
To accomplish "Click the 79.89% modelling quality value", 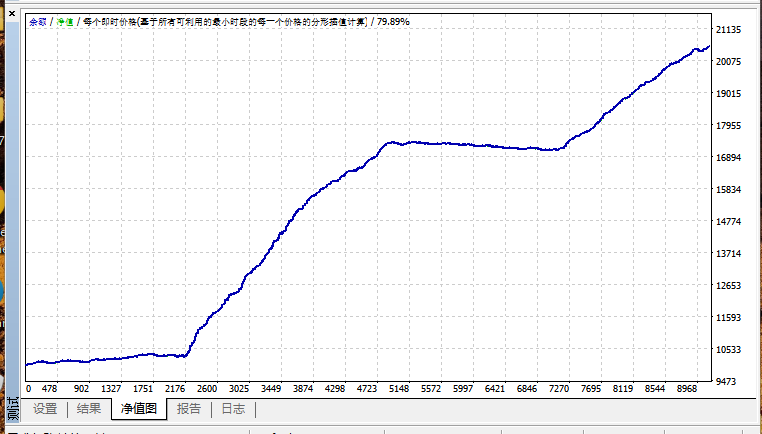I will coord(393,22).
